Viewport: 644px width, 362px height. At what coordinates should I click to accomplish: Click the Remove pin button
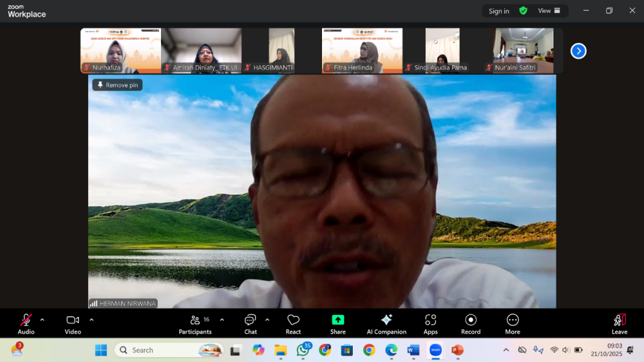click(x=118, y=85)
